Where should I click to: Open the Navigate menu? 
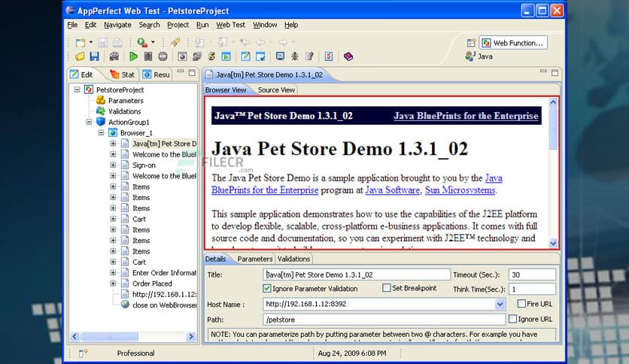(117, 25)
